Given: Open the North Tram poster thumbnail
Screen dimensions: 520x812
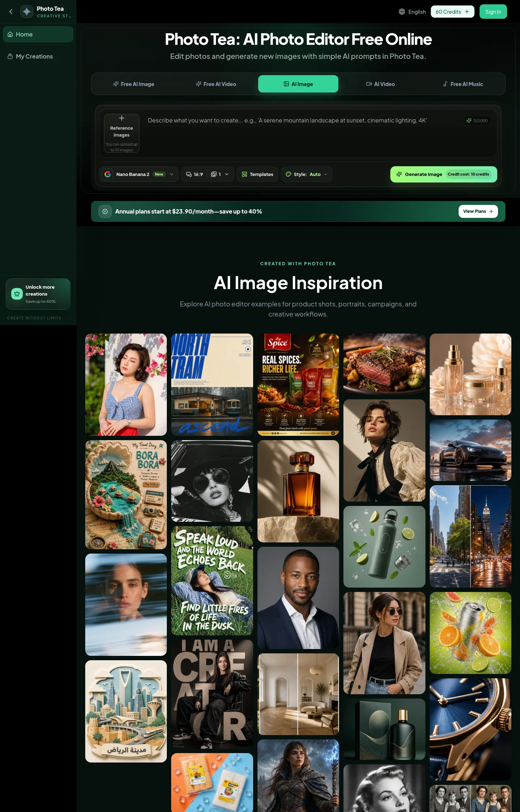Looking at the screenshot, I should 212,384.
